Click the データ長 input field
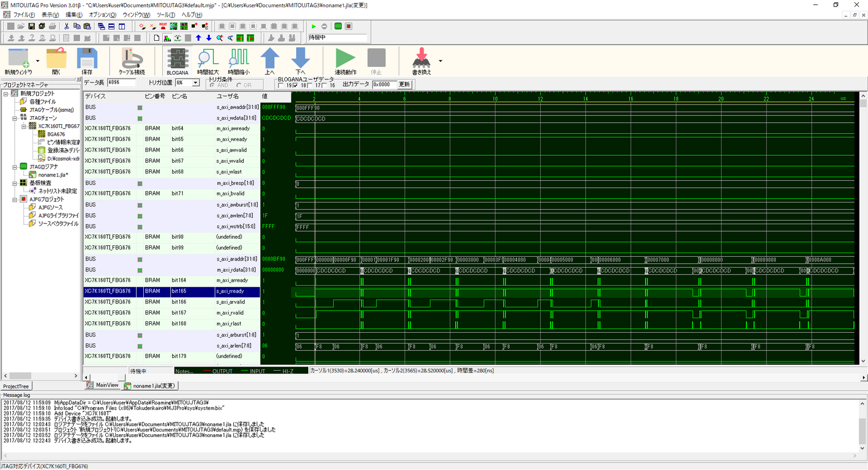The height and width of the screenshot is (470, 868). click(x=121, y=82)
